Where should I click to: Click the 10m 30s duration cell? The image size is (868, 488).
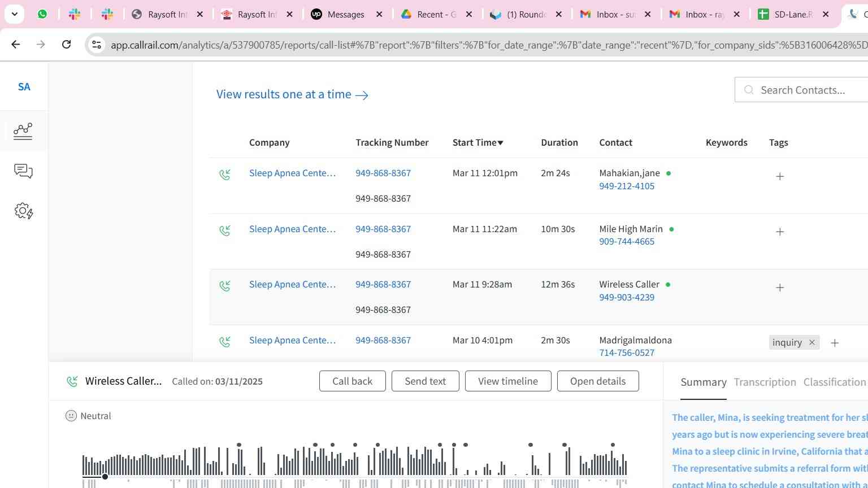pos(558,229)
